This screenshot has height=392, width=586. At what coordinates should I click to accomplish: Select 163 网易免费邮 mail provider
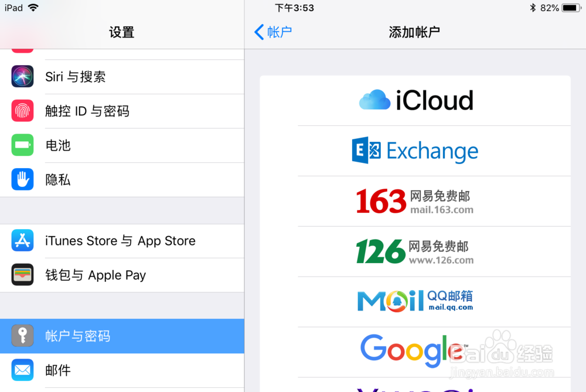click(415, 202)
